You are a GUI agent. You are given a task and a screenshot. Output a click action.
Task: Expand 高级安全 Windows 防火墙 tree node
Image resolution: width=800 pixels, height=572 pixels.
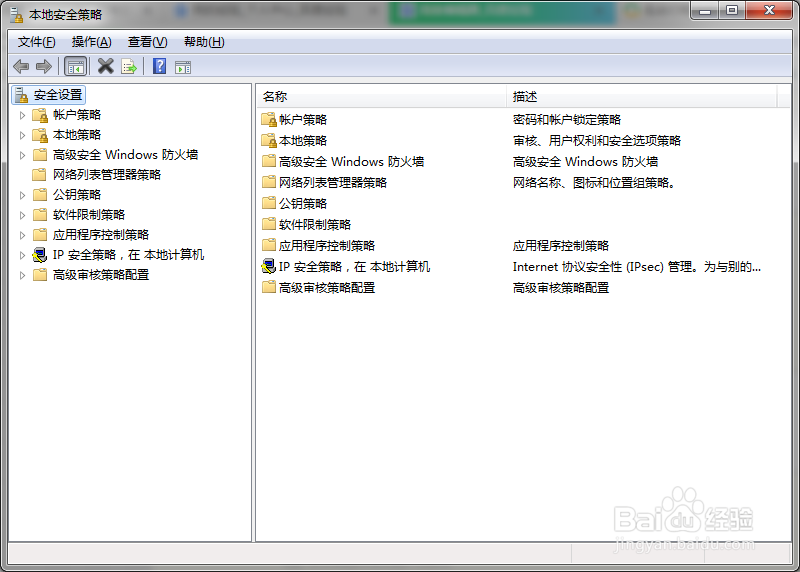coord(22,155)
